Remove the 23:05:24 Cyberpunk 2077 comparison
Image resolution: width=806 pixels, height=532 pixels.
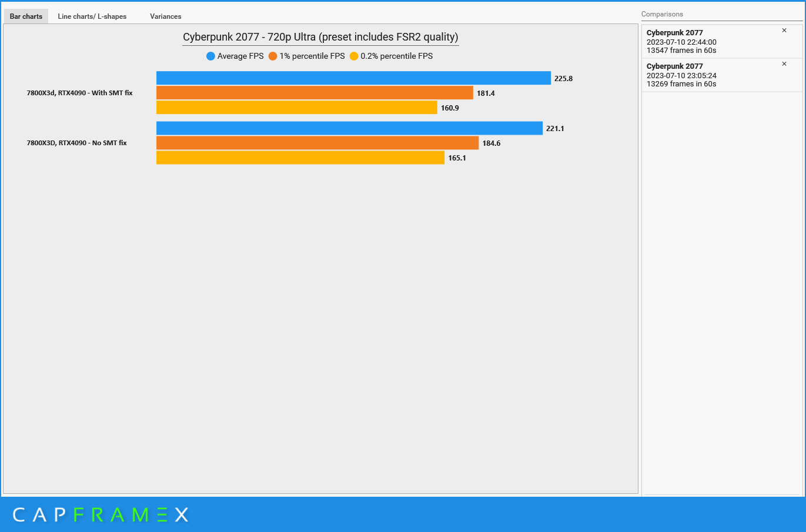coord(784,64)
